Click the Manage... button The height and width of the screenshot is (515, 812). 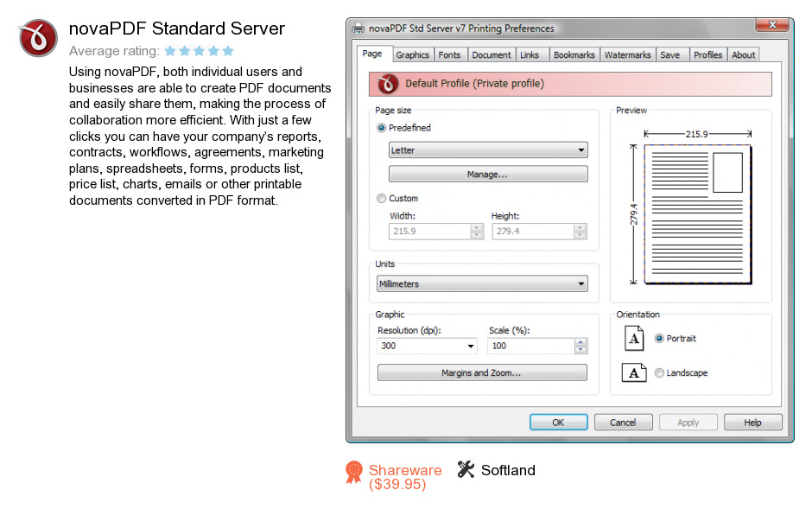click(x=488, y=174)
